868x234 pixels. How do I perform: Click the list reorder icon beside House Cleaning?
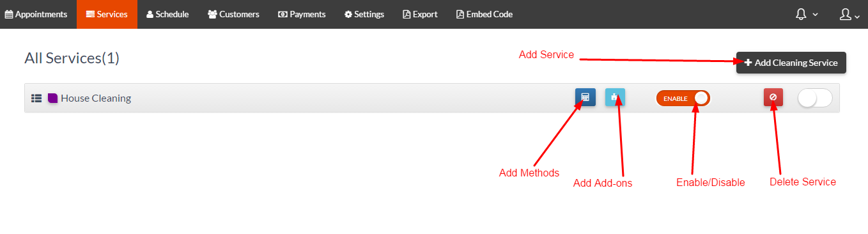coord(36,98)
